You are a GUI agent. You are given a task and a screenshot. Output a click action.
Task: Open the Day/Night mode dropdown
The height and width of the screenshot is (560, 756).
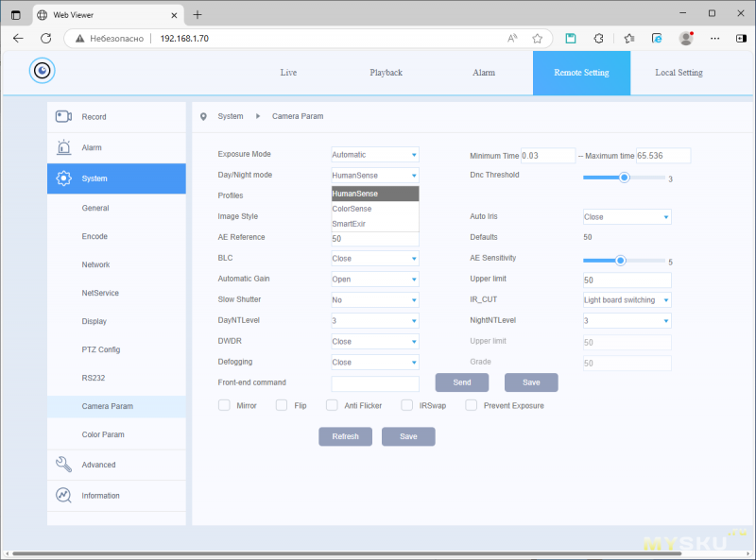375,176
